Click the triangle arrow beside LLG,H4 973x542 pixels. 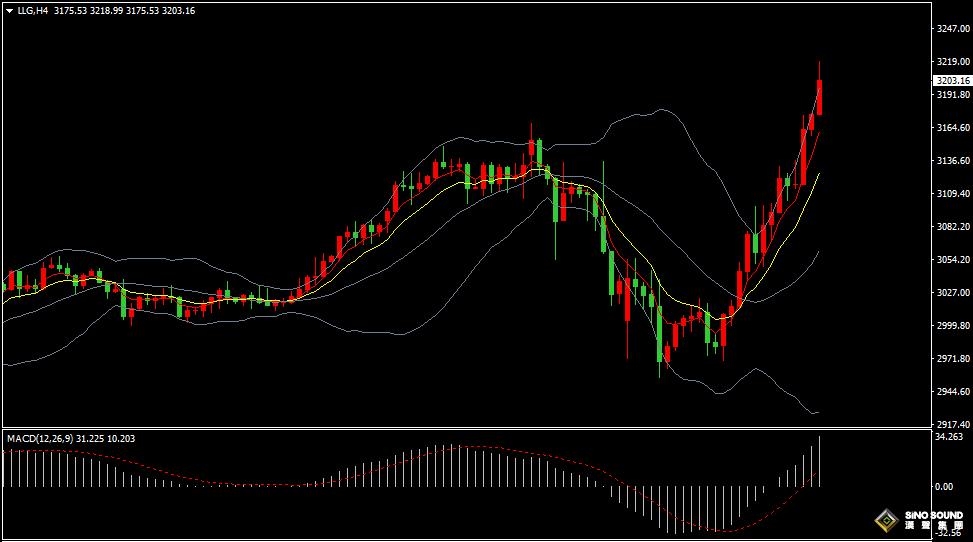[x=9, y=11]
